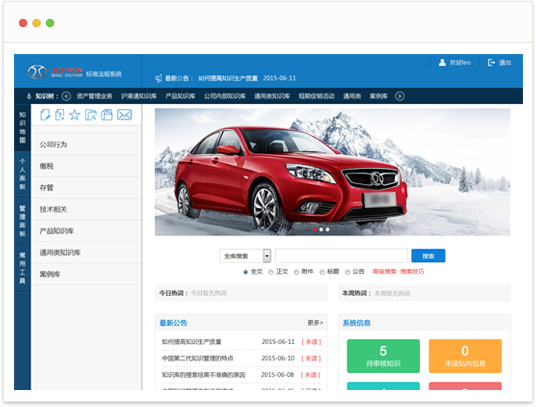Select the second carousel dot
Screen dimensions: 536x407
tap(321, 230)
